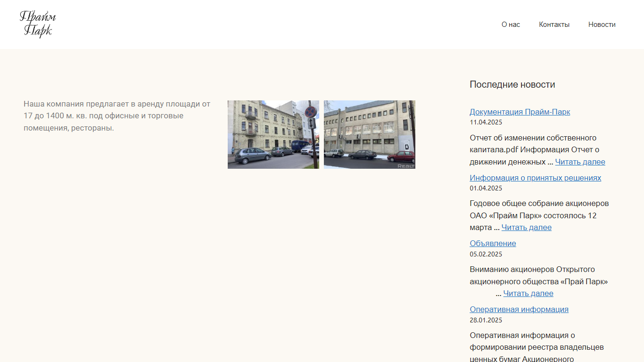Image resolution: width=644 pixels, height=362 pixels.
Task: Click the text starting Наша компания предлагает в аренду
Action: (117, 116)
